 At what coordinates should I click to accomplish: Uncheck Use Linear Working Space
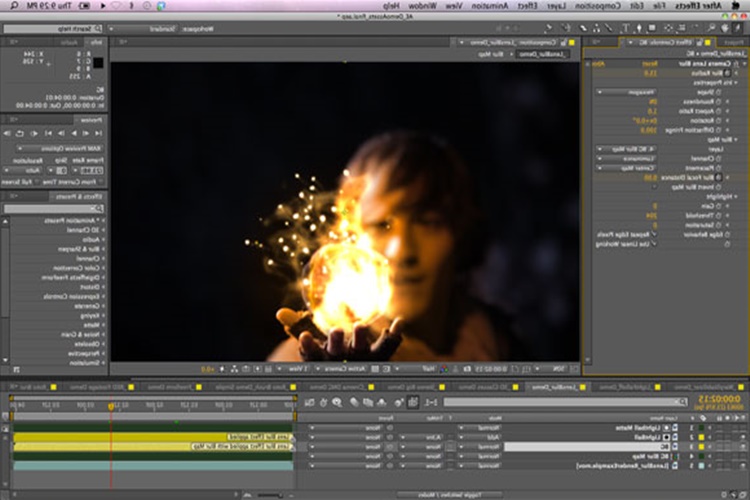point(654,244)
